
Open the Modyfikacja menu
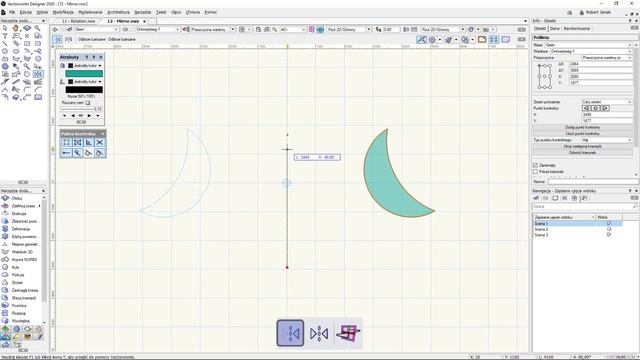coord(63,12)
